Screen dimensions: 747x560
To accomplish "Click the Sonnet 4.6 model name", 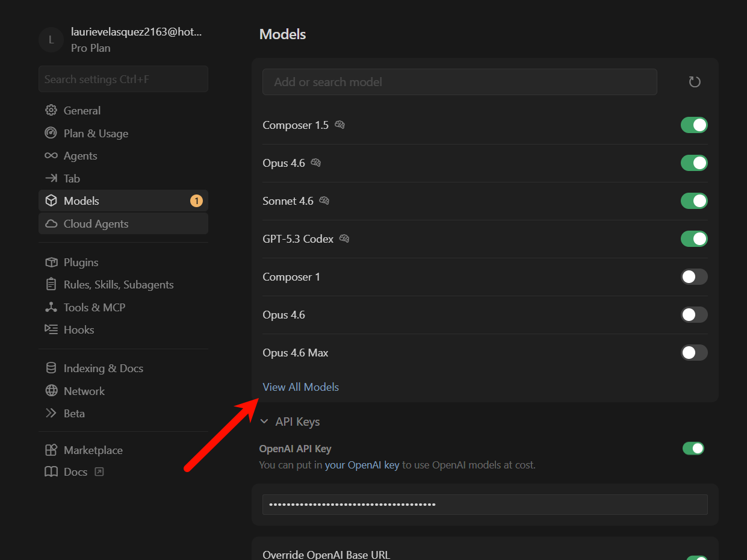I will click(288, 201).
